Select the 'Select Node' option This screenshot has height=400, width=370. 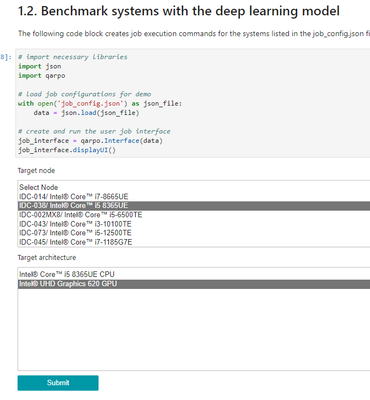click(194, 187)
